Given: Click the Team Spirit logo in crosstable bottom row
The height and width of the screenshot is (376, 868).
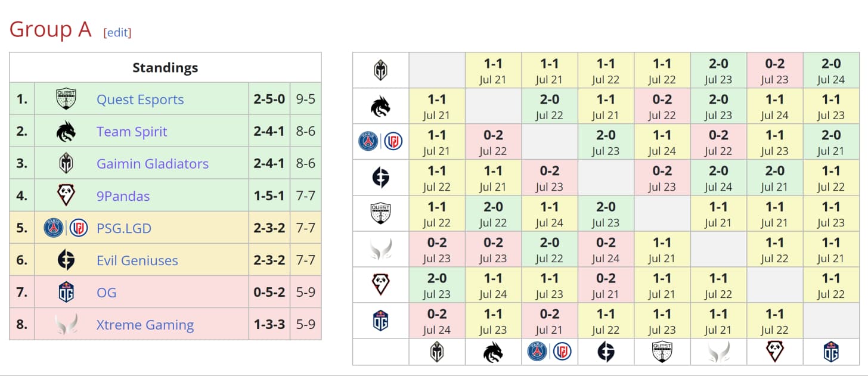Looking at the screenshot, I should point(493,352).
